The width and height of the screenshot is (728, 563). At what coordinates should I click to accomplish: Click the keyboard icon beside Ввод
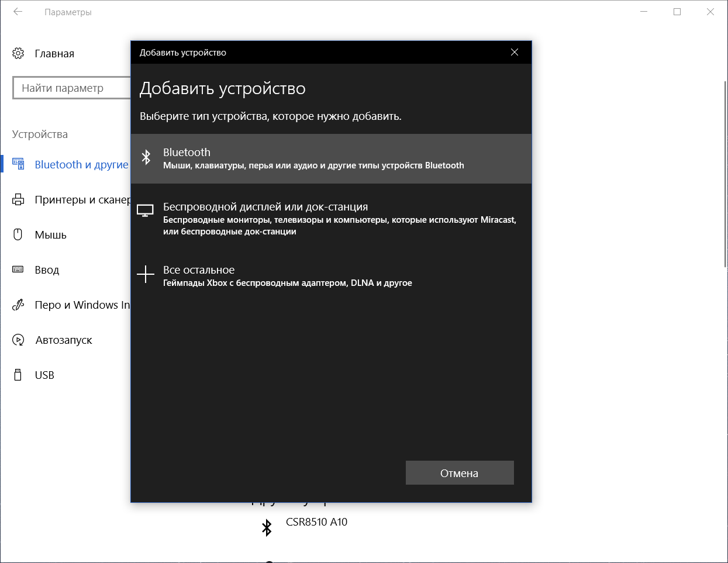[18, 270]
